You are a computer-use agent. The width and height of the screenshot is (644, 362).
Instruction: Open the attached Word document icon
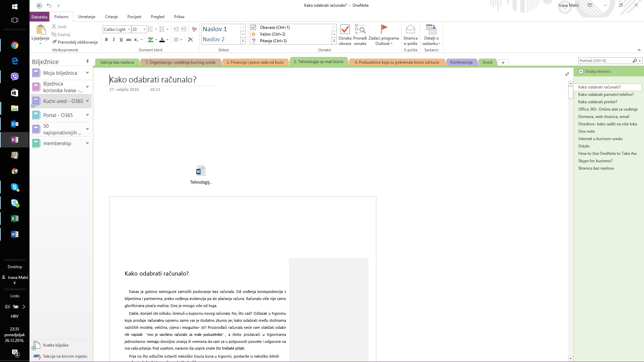tap(201, 171)
